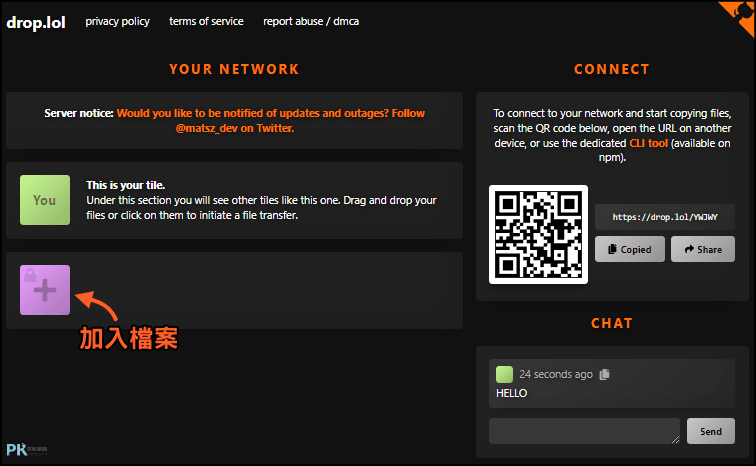
Task: Click the Send button
Action: click(711, 431)
